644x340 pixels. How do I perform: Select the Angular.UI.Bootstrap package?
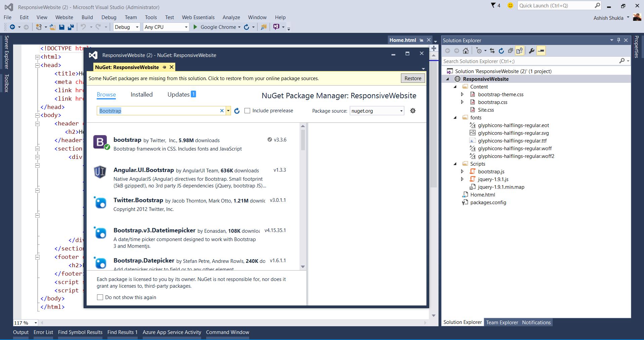click(x=193, y=177)
